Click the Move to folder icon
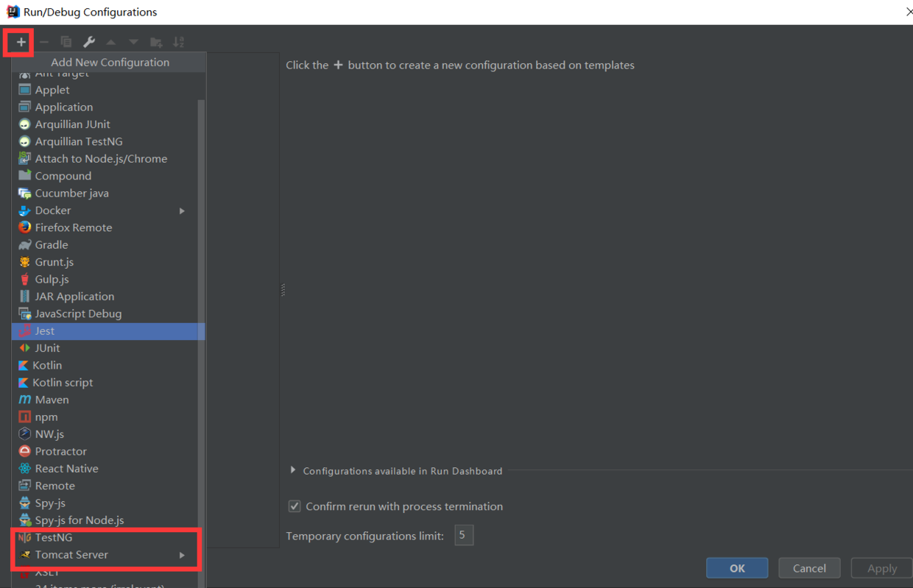 156,42
